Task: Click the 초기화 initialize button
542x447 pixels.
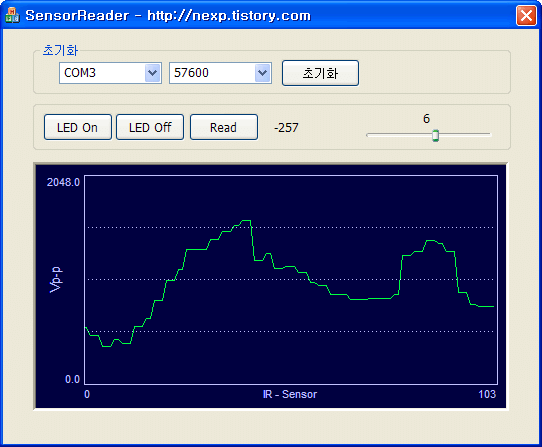Action: click(320, 73)
